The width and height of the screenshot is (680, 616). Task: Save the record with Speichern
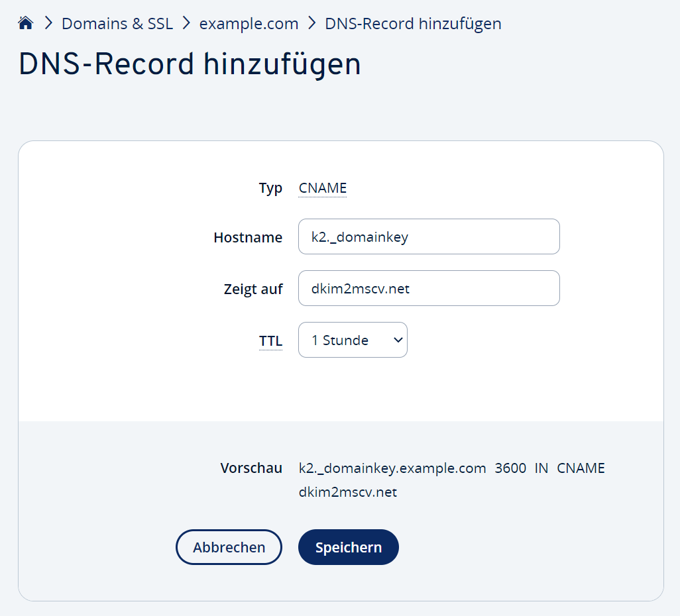[348, 547]
